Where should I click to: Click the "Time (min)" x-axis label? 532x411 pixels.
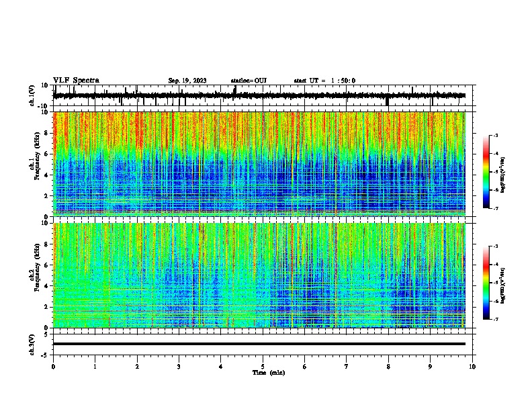tap(269, 373)
